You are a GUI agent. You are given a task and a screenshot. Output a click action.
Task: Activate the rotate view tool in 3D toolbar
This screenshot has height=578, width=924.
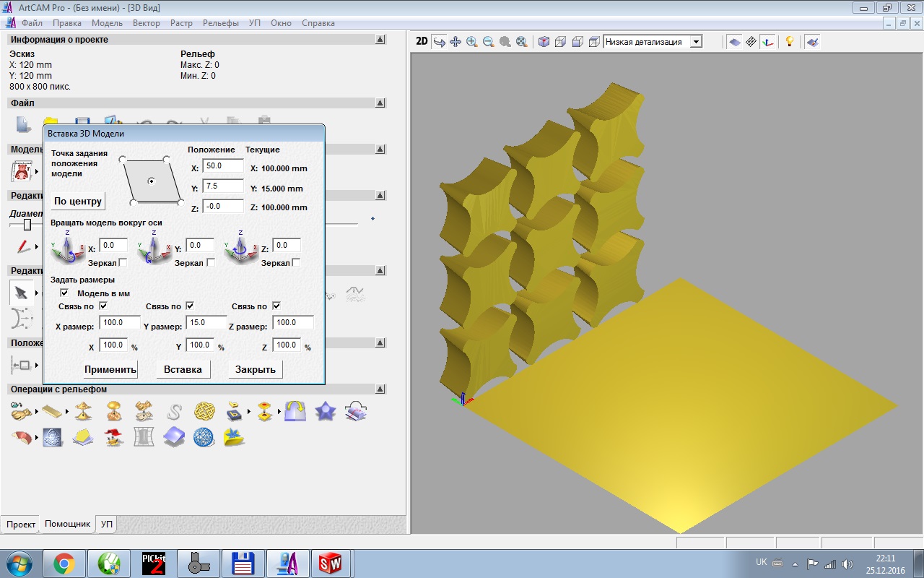pyautogui.click(x=439, y=42)
